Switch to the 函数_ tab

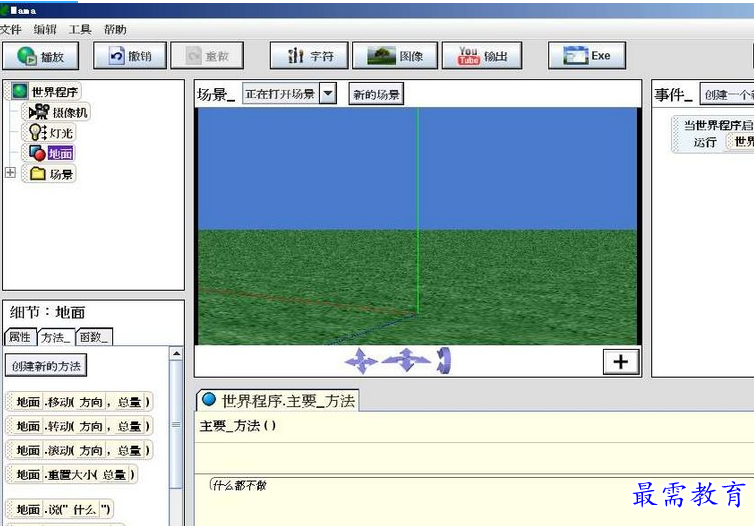[94, 337]
